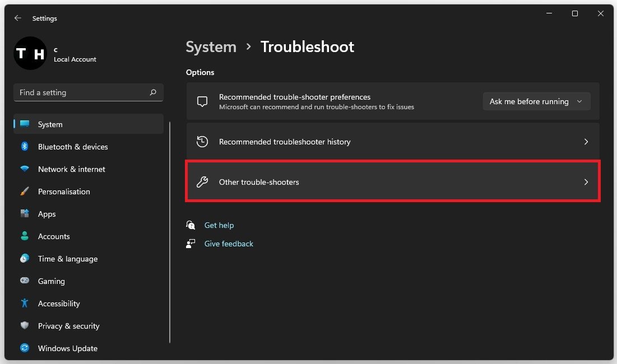Click the Network & internet wifi icon

point(25,169)
